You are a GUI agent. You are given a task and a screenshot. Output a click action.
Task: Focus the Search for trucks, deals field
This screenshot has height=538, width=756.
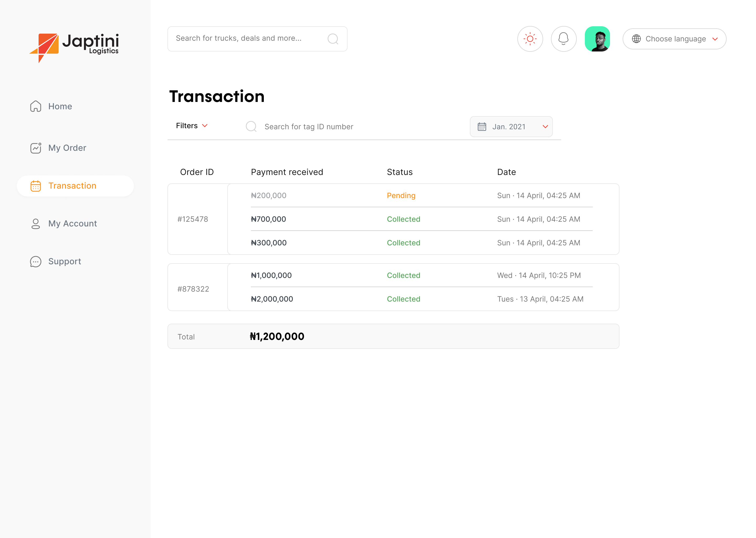pyautogui.click(x=258, y=39)
